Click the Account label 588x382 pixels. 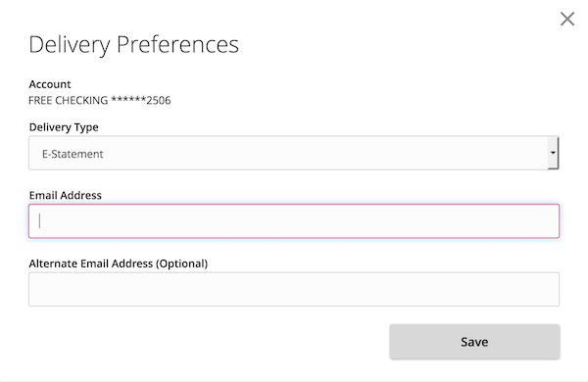click(50, 84)
